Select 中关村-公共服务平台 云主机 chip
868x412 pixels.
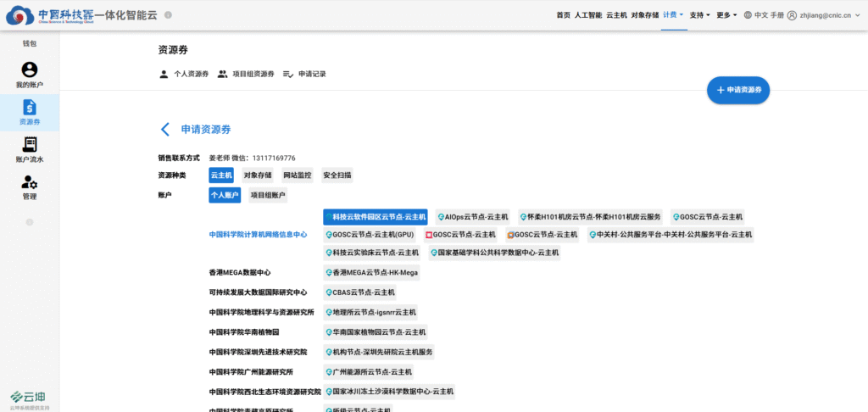(x=670, y=235)
